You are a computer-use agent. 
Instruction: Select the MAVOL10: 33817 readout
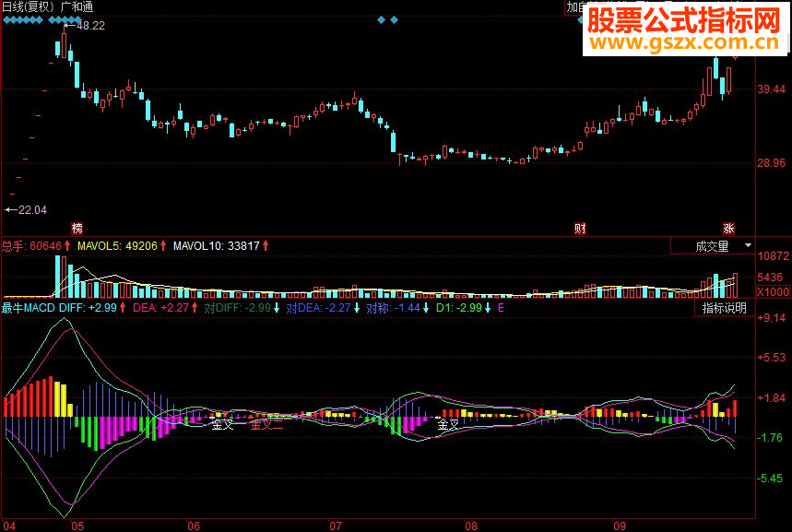point(216,246)
